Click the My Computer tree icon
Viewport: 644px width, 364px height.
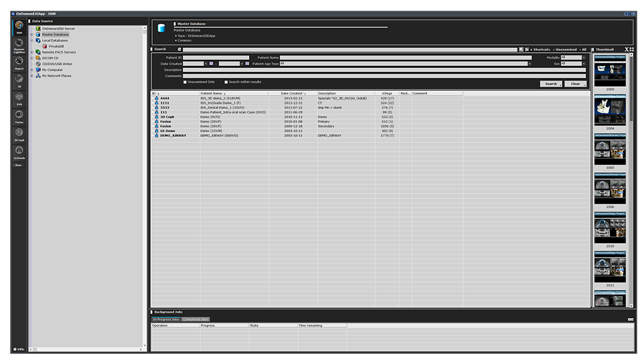pyautogui.click(x=38, y=70)
